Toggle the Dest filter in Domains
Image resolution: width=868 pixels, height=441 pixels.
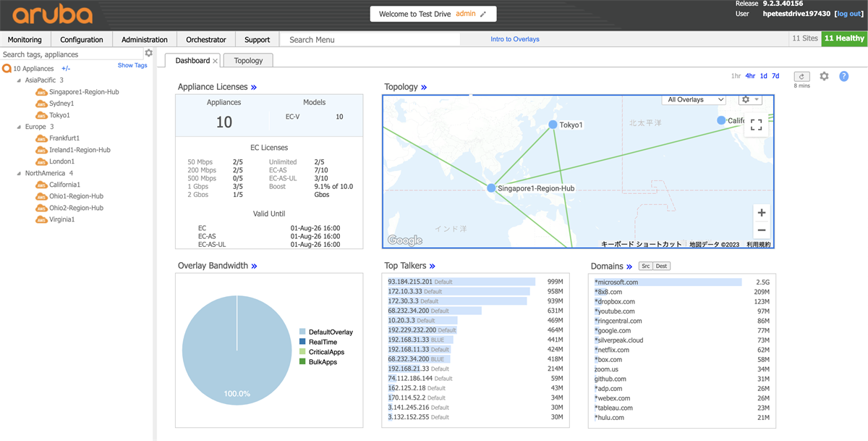tap(662, 266)
